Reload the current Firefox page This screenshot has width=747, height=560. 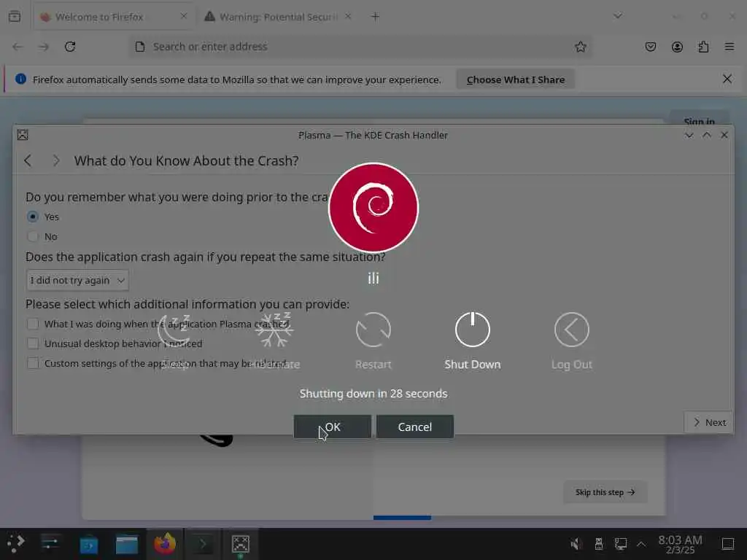(70, 47)
